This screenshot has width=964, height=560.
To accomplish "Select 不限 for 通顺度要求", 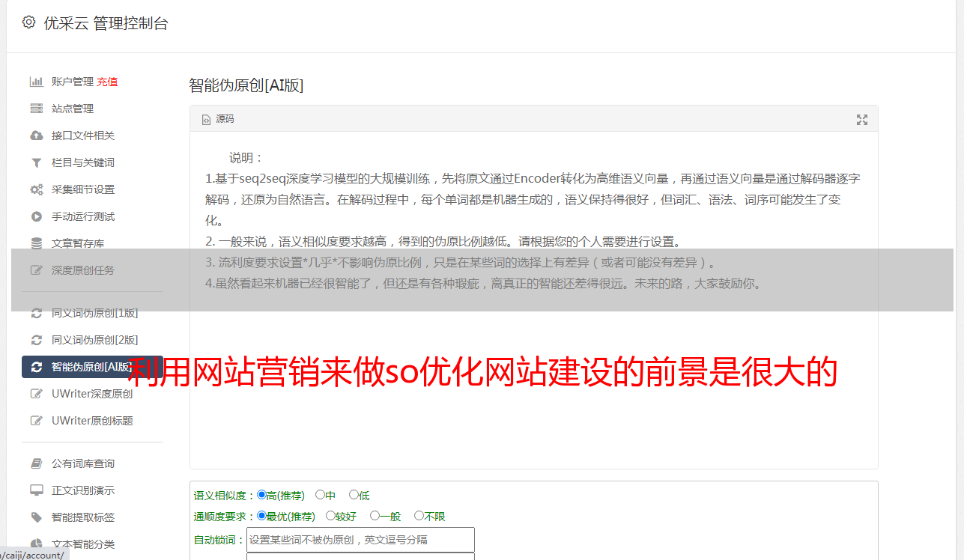I will click(x=419, y=516).
